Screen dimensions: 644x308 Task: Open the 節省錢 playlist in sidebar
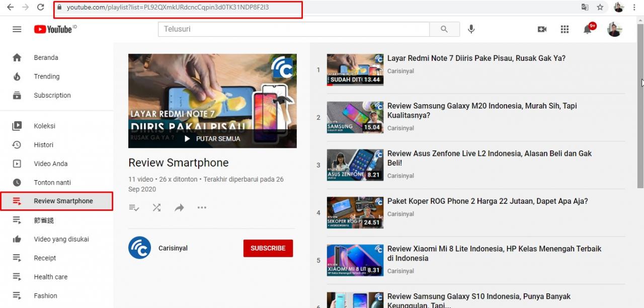tap(56, 220)
